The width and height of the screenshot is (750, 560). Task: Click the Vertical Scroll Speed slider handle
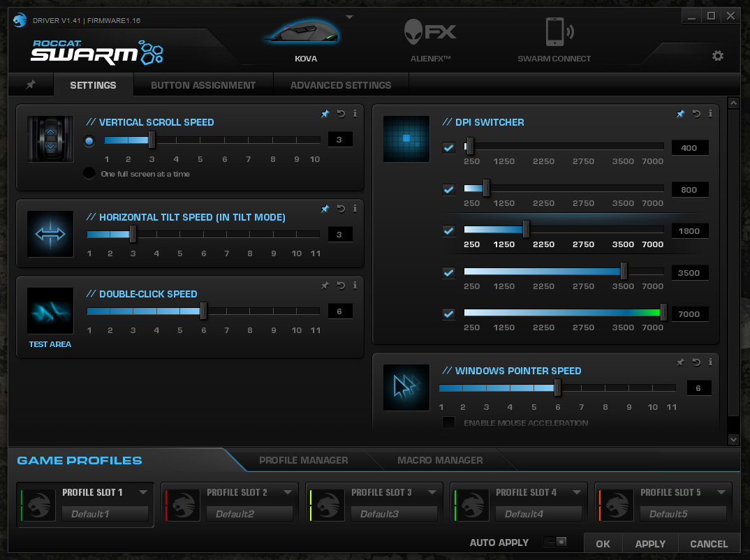(152, 140)
